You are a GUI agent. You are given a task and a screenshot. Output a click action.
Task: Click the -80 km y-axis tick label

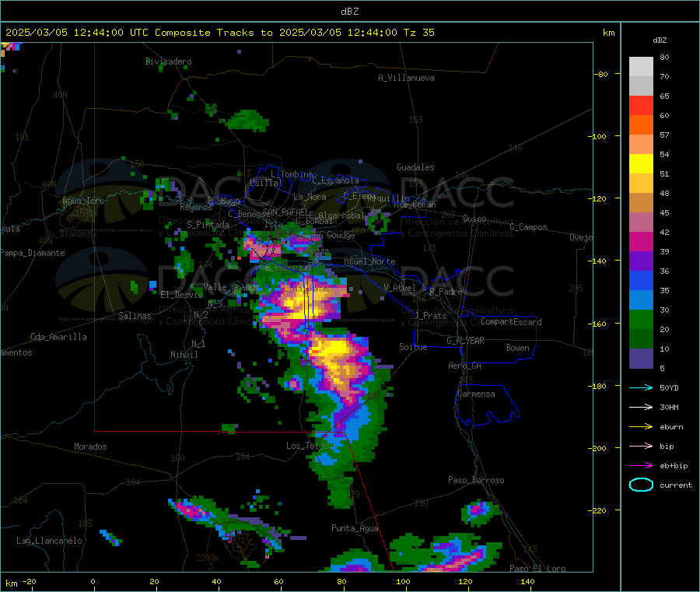click(600, 74)
